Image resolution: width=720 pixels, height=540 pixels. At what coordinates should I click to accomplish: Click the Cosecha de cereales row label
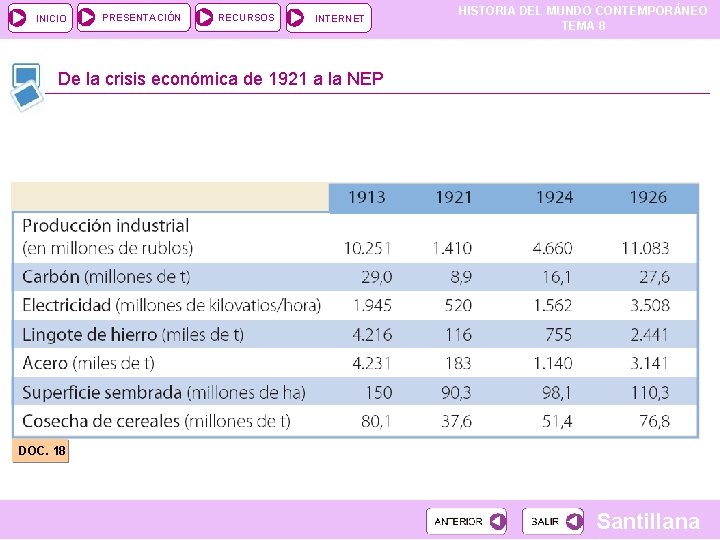pos(156,421)
